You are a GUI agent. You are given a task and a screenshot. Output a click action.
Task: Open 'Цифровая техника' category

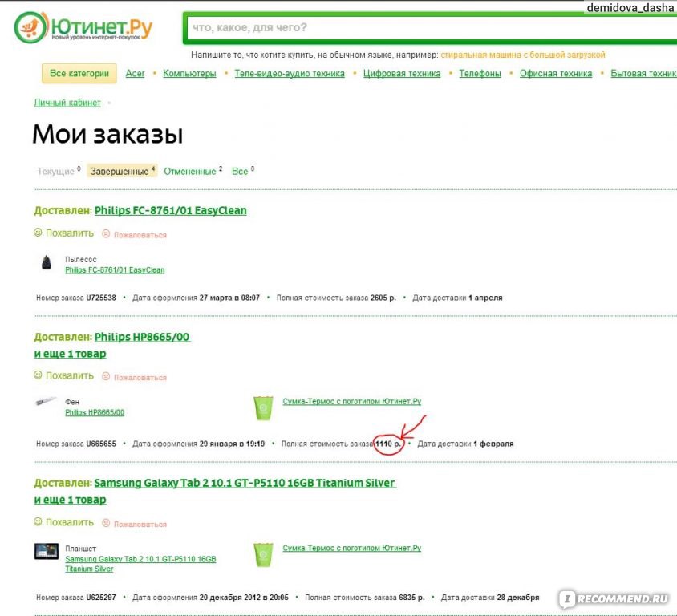point(402,73)
